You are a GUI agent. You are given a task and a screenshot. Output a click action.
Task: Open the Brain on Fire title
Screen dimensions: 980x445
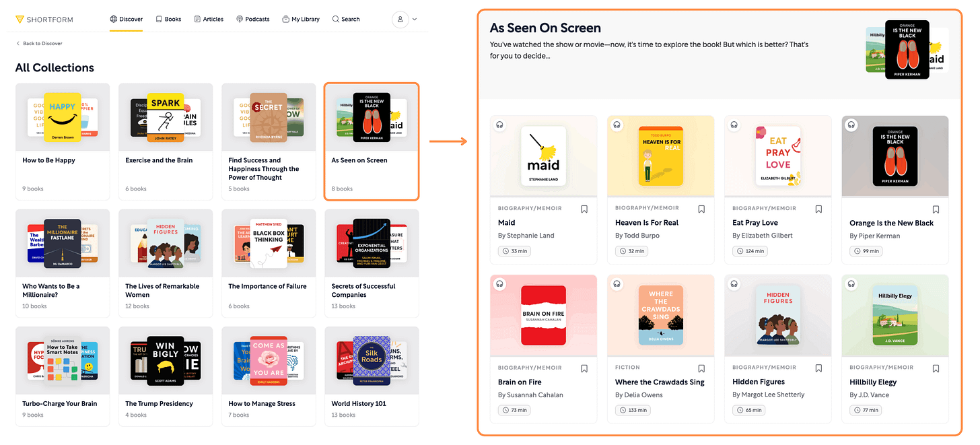[520, 382]
